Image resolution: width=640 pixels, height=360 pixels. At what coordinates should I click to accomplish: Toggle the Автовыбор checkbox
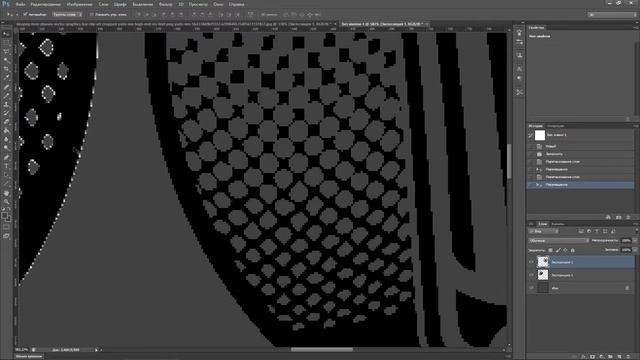(x=25, y=14)
